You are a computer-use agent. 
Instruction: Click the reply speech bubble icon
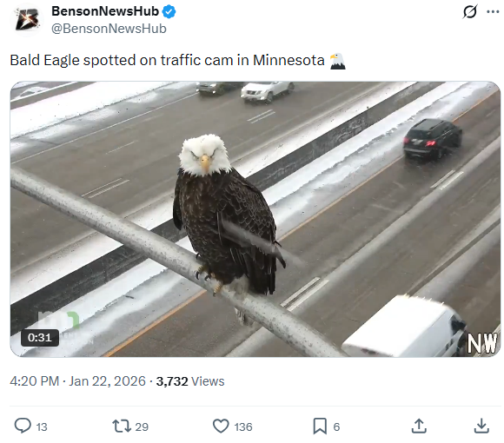[23, 426]
